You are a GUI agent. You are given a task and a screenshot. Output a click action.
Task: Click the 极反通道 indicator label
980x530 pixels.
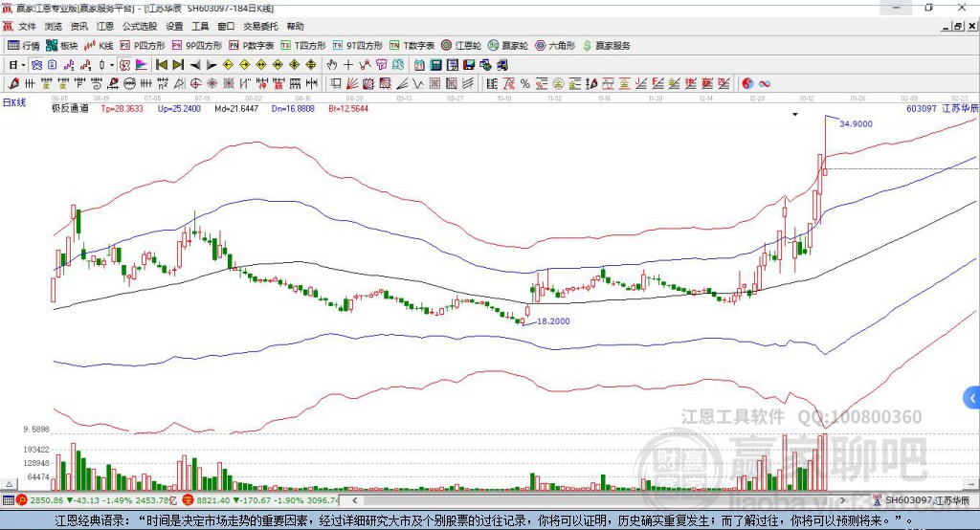tap(70, 108)
